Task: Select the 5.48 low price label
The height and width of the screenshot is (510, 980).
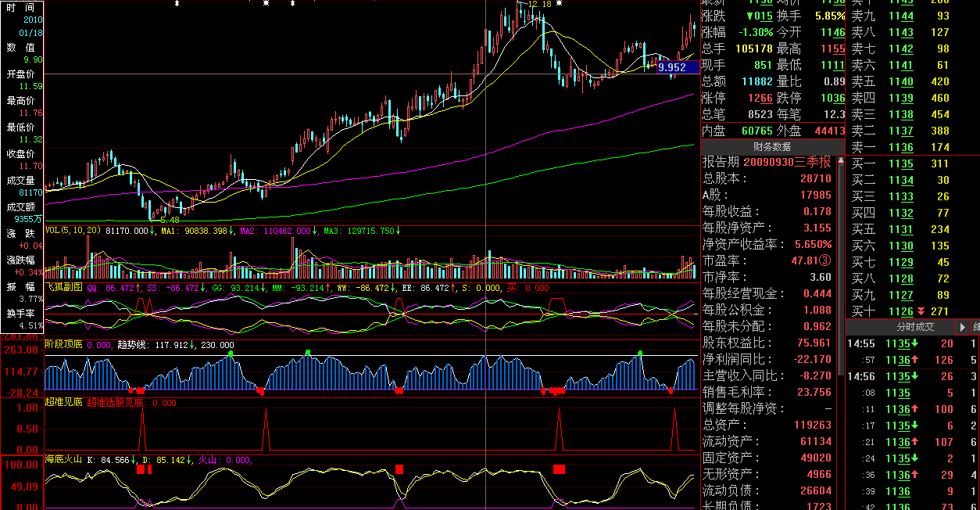Action: [170, 220]
